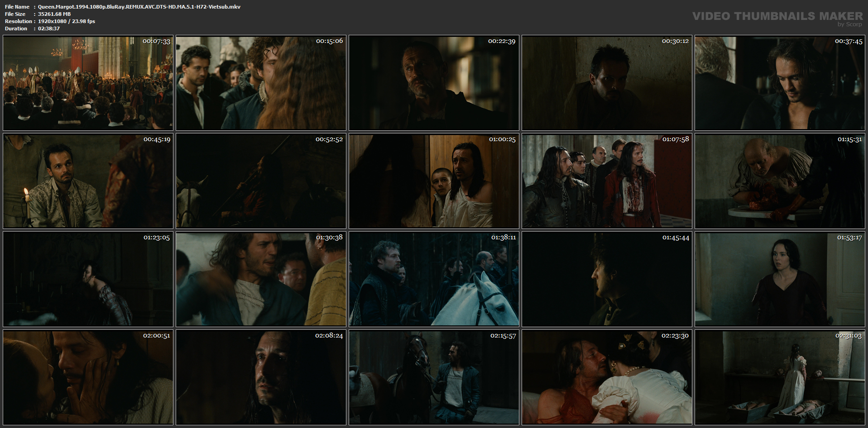Screen dimensions: 868x428
Task: Pick the frame stamped 01:23:05
Action: (88, 279)
